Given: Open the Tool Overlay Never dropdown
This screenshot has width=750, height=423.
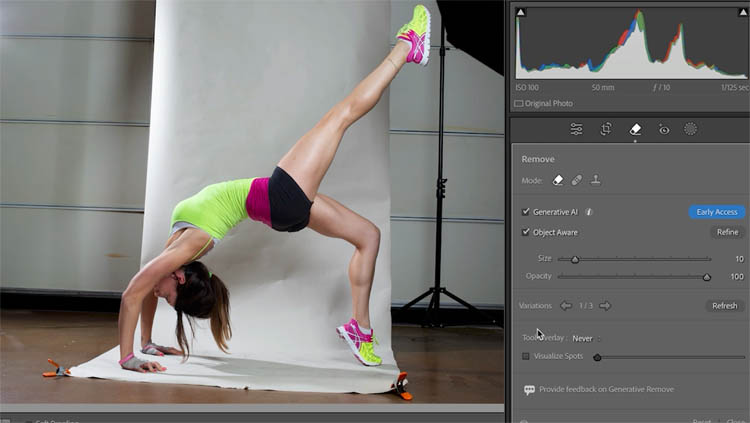Looking at the screenshot, I should [x=586, y=338].
